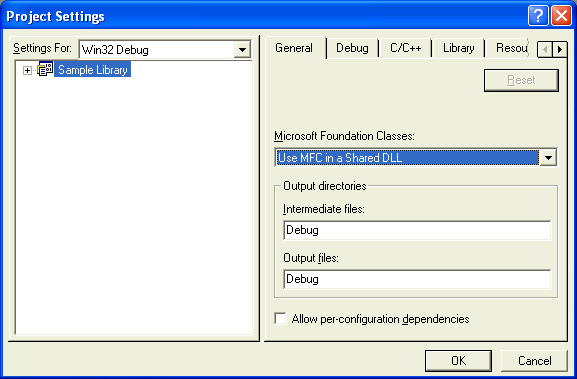Switch to the C/C++ tab

point(406,48)
